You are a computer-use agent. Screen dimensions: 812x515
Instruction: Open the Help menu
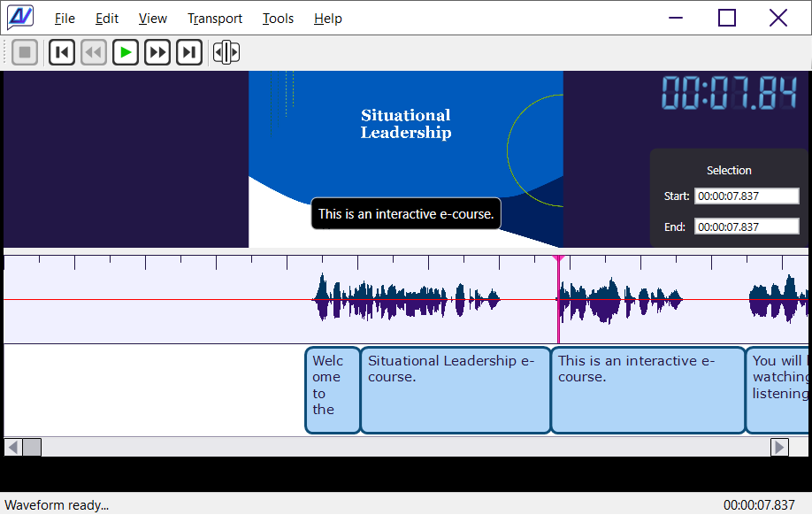[x=328, y=19]
